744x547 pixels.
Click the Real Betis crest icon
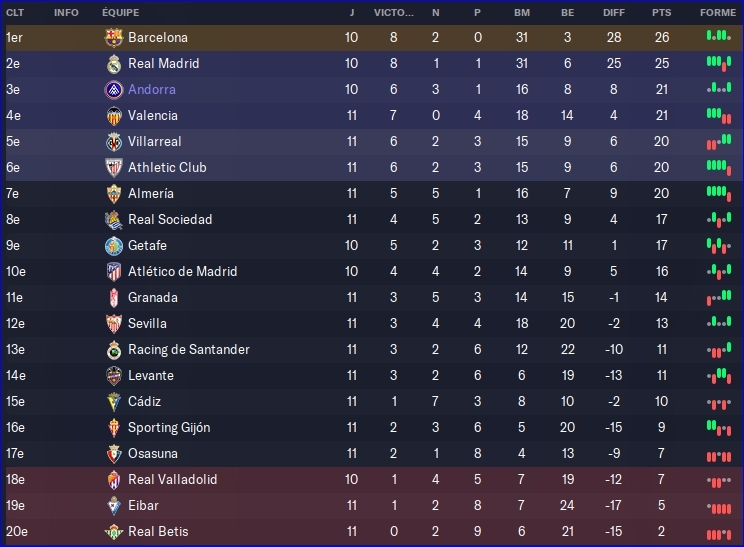[x=113, y=531]
